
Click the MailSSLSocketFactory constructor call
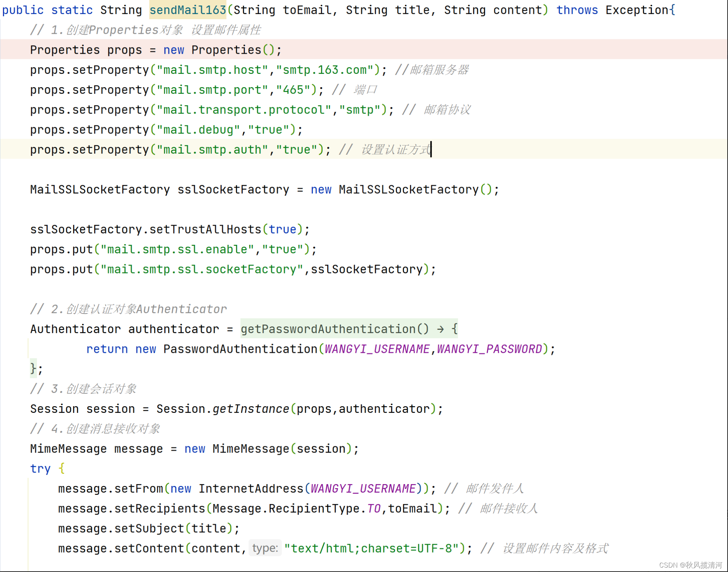pos(408,190)
